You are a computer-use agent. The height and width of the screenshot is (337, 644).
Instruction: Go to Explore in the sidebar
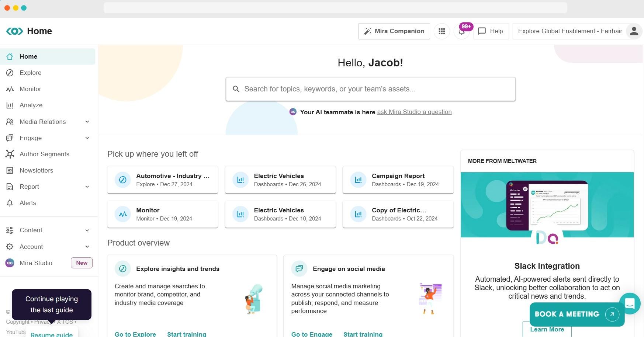pyautogui.click(x=48, y=73)
